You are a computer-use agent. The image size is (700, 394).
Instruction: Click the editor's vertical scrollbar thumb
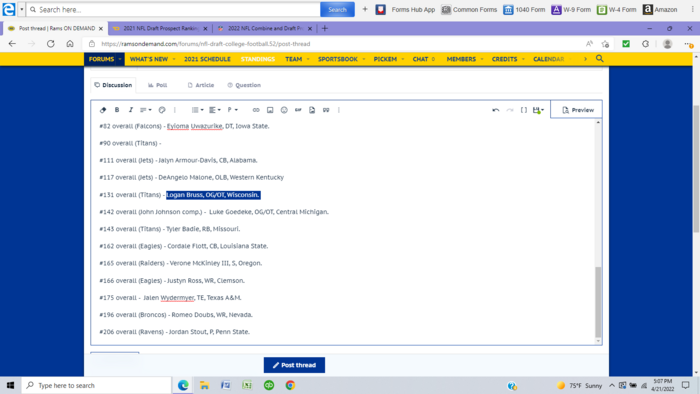598,302
